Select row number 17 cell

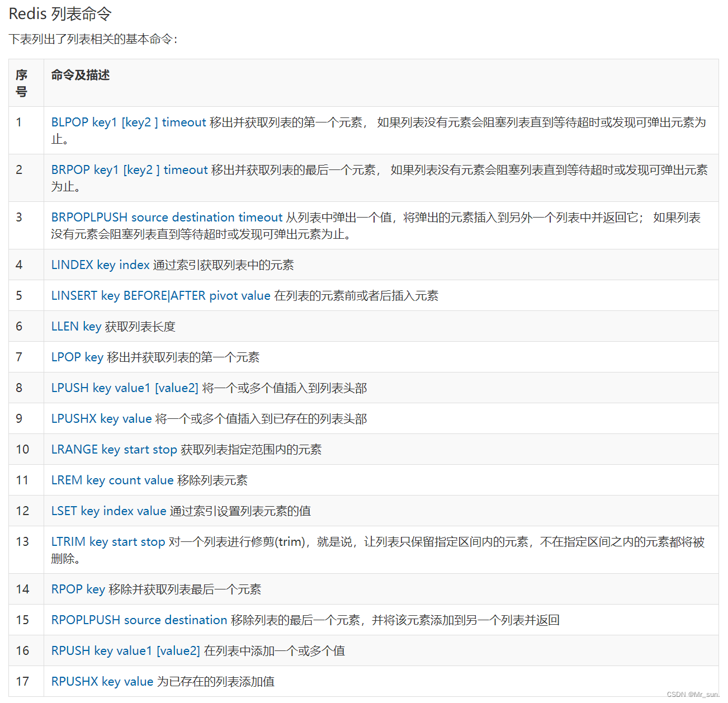click(x=26, y=681)
